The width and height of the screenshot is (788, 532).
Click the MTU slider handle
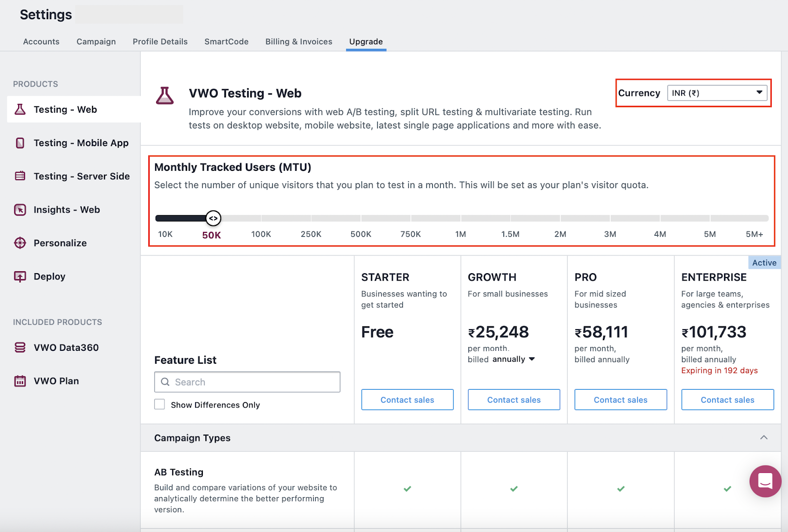(213, 218)
